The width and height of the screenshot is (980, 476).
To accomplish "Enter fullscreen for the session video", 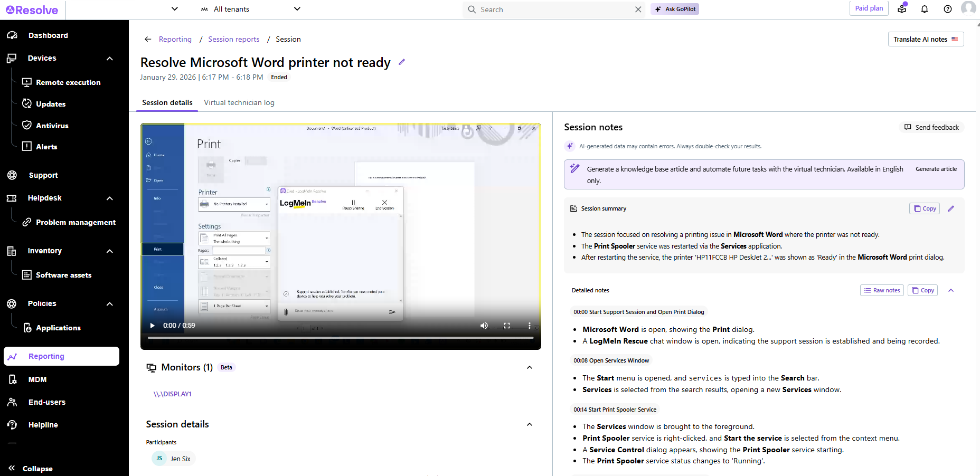I will click(507, 326).
